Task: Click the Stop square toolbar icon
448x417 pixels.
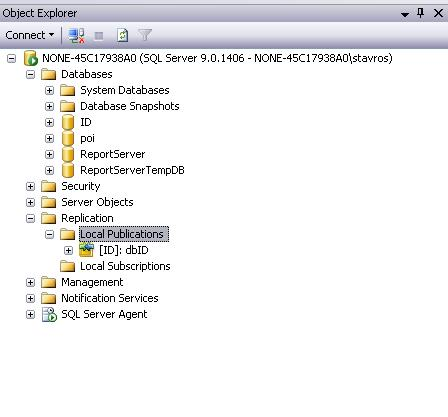Action: click(99, 36)
